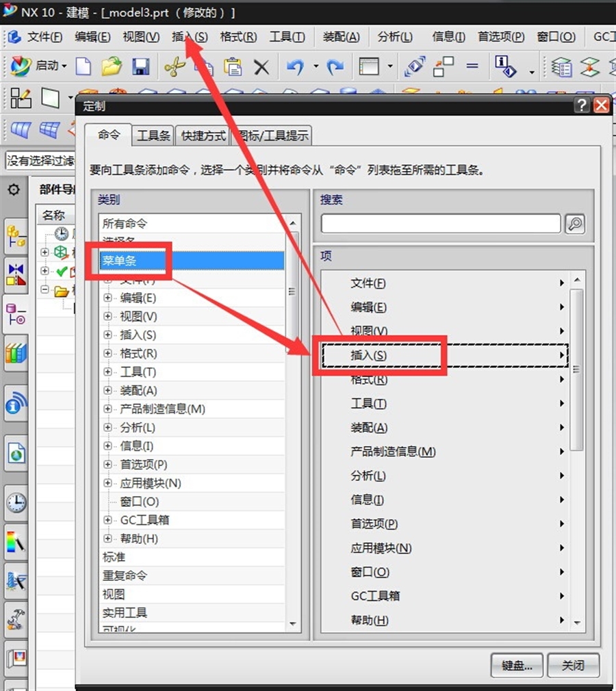
Task: Expand the 装配(A) category tree node
Action: [107, 391]
